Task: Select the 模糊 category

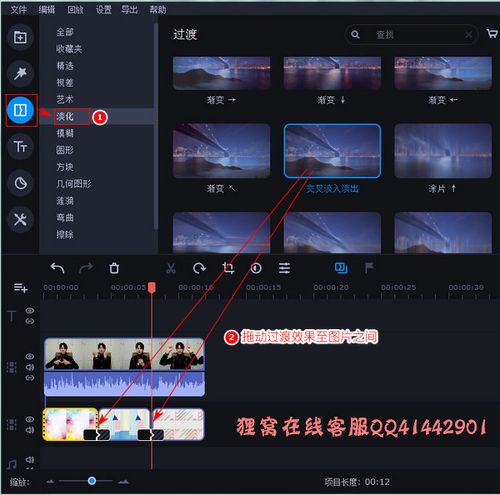Action: 65,133
